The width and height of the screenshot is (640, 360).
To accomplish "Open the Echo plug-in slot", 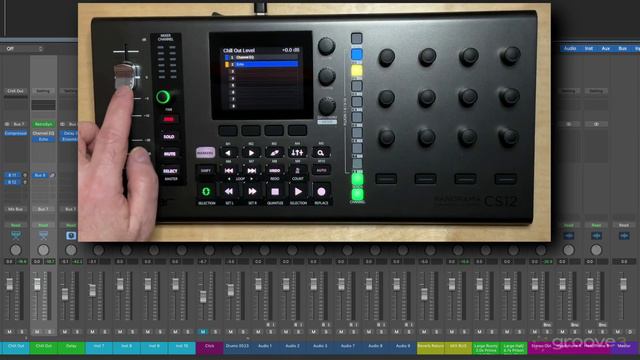I will [43, 140].
